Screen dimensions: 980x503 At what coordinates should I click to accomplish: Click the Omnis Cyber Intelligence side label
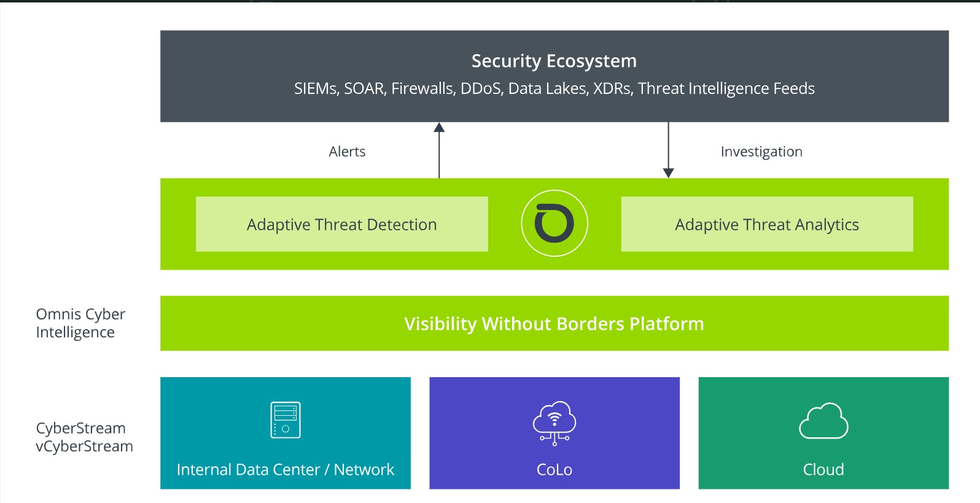click(80, 323)
